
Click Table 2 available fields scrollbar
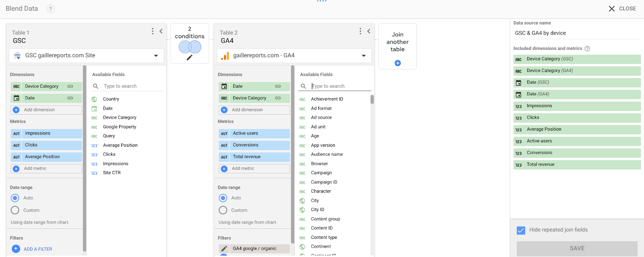tap(372, 99)
